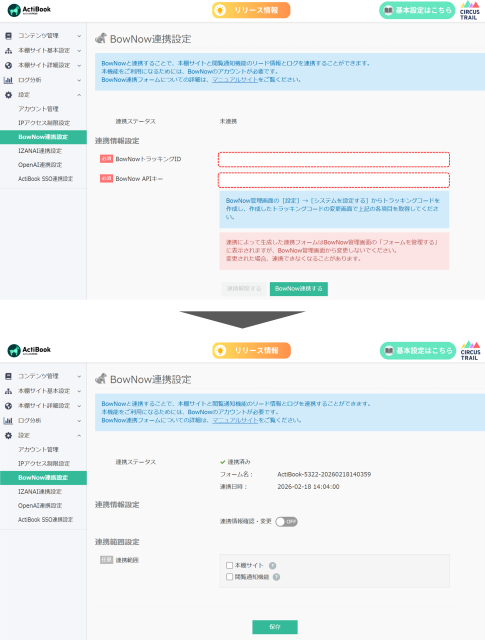The width and height of the screenshot is (485, 640).
Task: Click the green 保存 button
Action: (x=275, y=627)
